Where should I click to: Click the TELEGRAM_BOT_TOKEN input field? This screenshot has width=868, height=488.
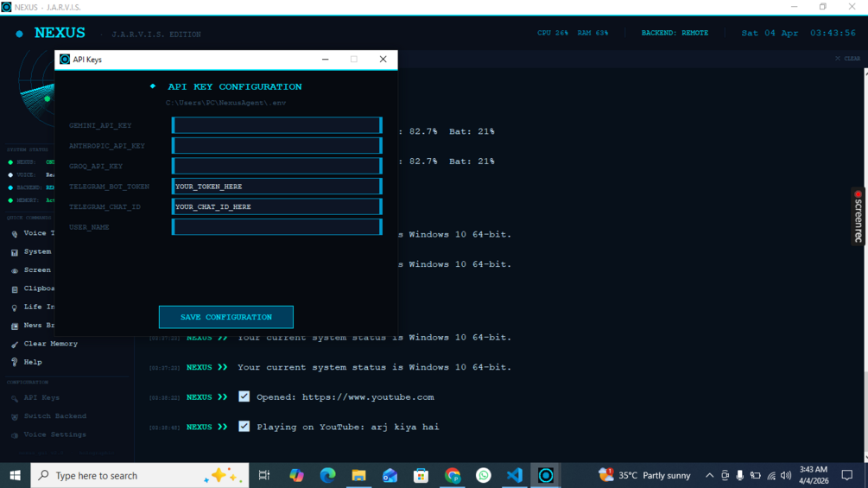[276, 187]
